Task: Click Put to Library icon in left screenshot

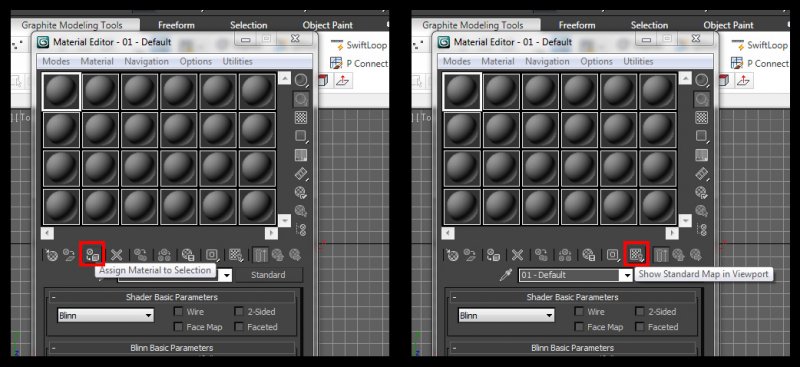Action: pyautogui.click(x=188, y=255)
